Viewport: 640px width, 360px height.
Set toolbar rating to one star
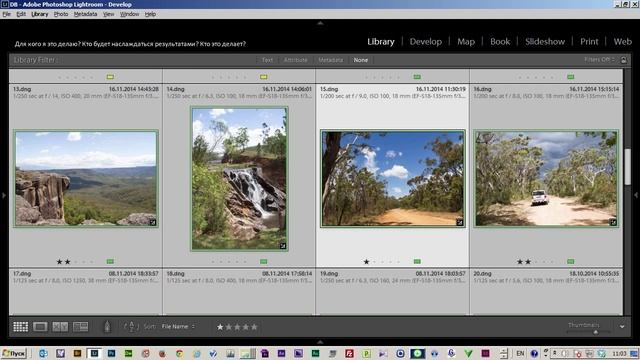220,327
